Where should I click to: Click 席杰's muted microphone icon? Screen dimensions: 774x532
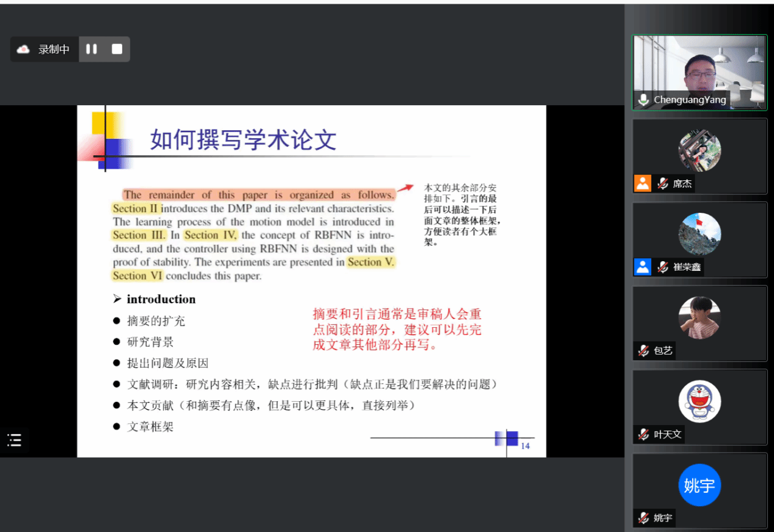pos(662,183)
